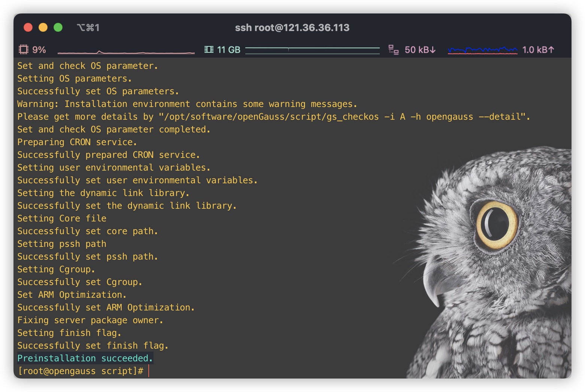
Task: Close the terminal window with red button
Action: [28, 27]
